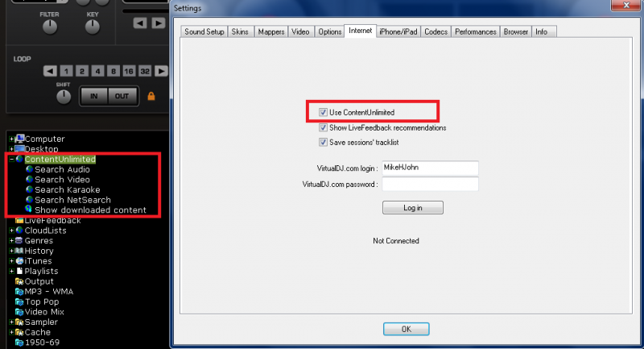644x349 pixels.
Task: Expand the Sampler tree node
Action: click(11, 322)
